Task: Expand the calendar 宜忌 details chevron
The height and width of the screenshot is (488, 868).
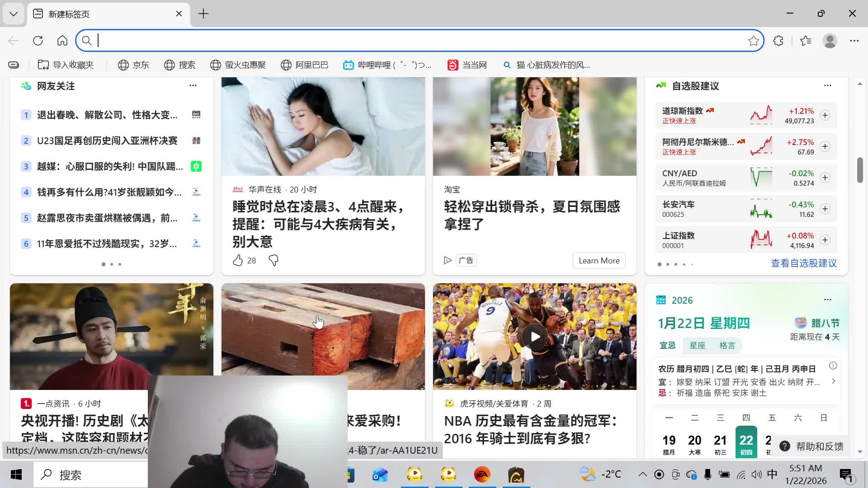Action: [x=833, y=381]
